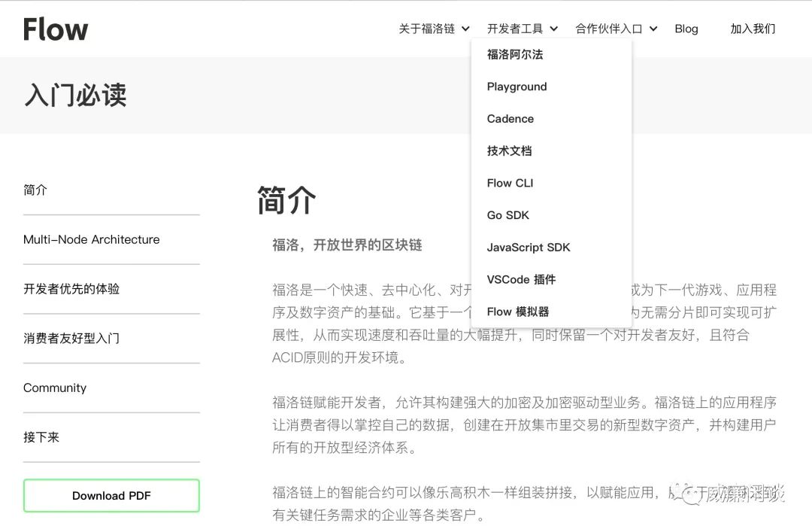Open Multi-Node Architecture sidebar link
The image size is (812, 529).
(x=92, y=239)
